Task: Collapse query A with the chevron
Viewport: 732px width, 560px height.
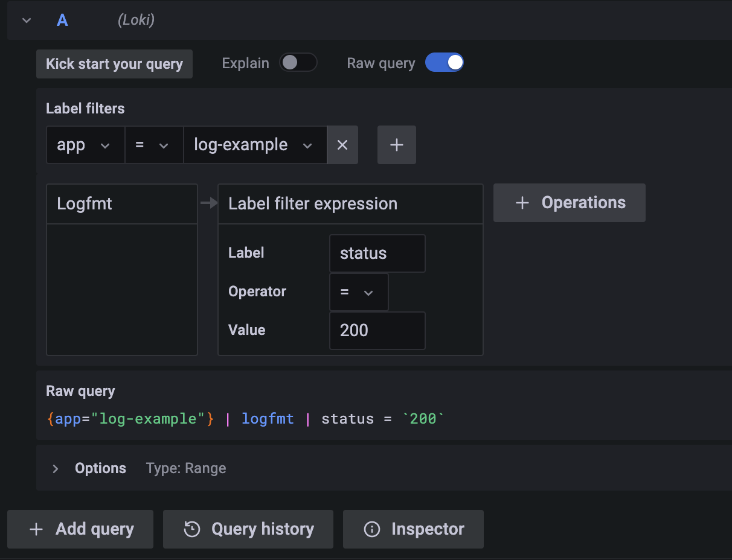Action: (x=27, y=21)
